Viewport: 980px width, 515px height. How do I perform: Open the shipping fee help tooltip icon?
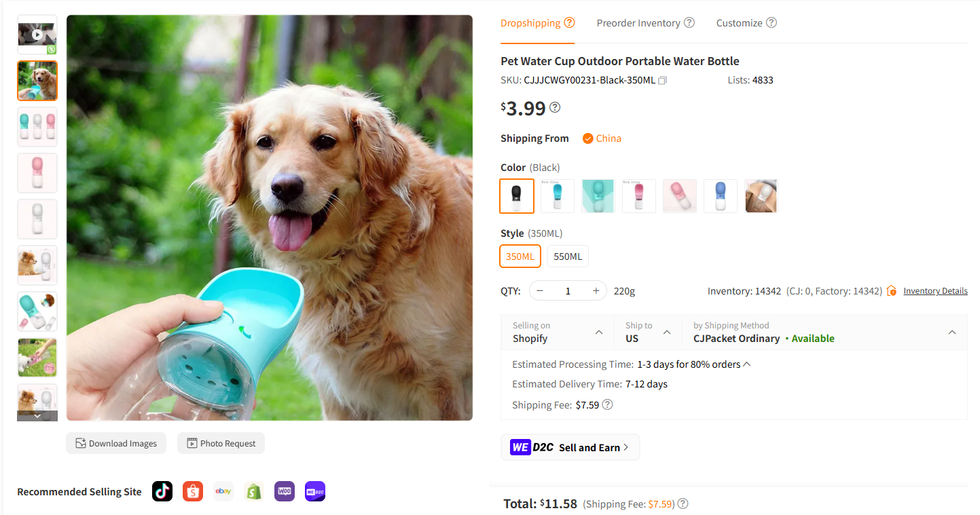pos(606,404)
